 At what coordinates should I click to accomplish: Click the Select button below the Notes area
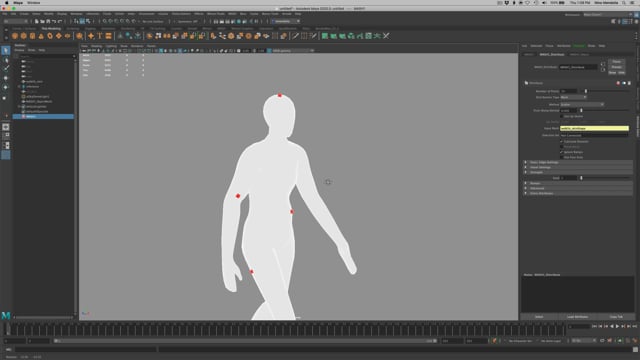pyautogui.click(x=539, y=317)
